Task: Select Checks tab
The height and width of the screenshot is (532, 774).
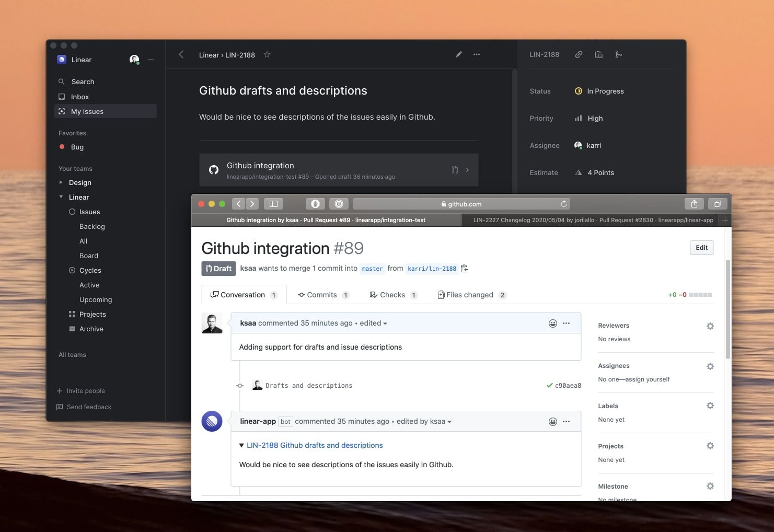Action: click(394, 295)
